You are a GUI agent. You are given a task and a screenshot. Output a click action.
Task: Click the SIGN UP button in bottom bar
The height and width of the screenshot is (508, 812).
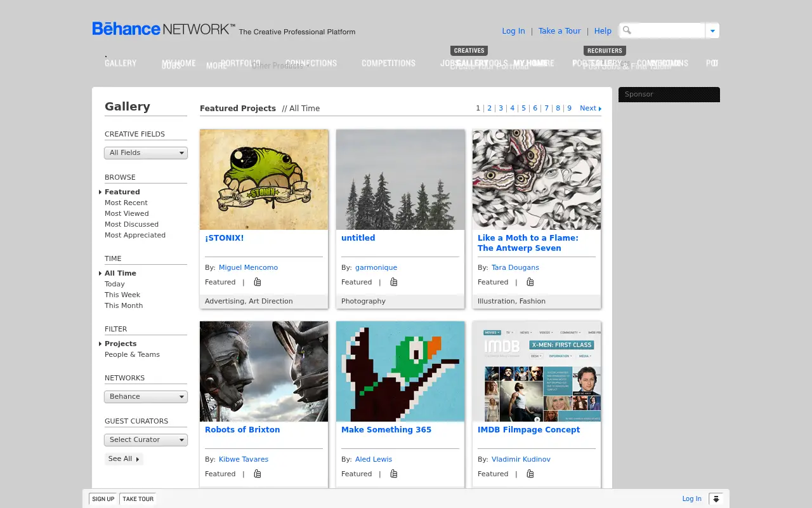pyautogui.click(x=103, y=499)
